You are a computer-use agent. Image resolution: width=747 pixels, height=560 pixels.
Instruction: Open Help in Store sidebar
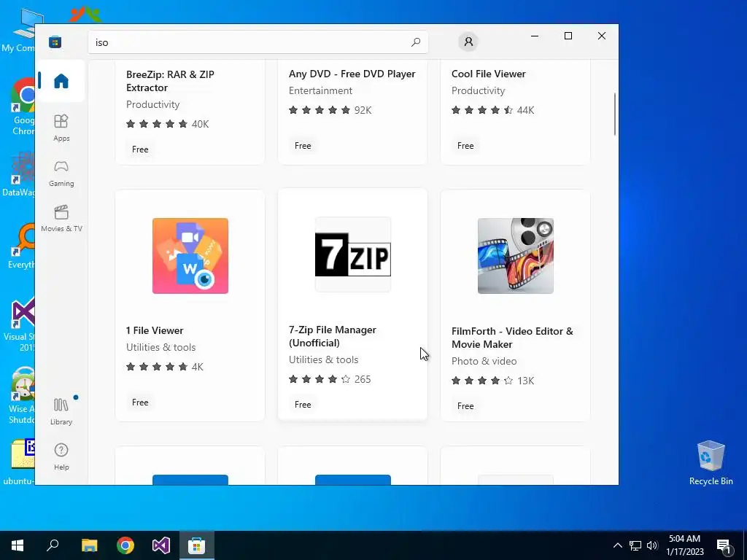[61, 456]
